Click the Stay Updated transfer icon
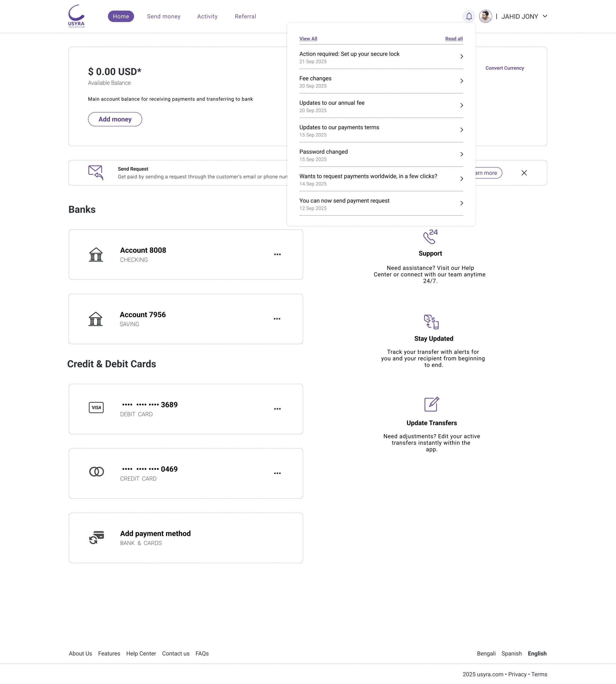Image resolution: width=616 pixels, height=684 pixels. point(431,322)
